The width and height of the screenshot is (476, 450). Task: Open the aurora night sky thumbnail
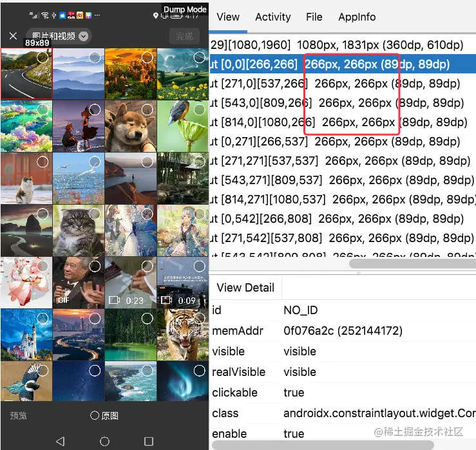[x=183, y=381]
